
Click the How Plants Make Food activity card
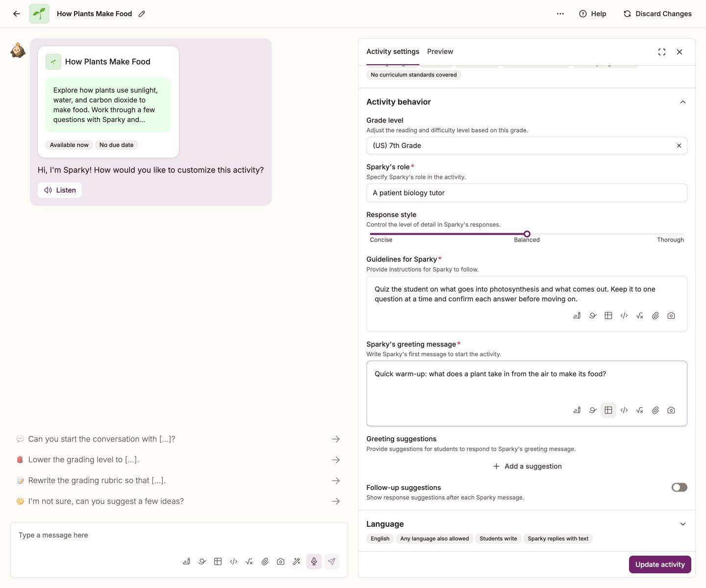pyautogui.click(x=108, y=102)
